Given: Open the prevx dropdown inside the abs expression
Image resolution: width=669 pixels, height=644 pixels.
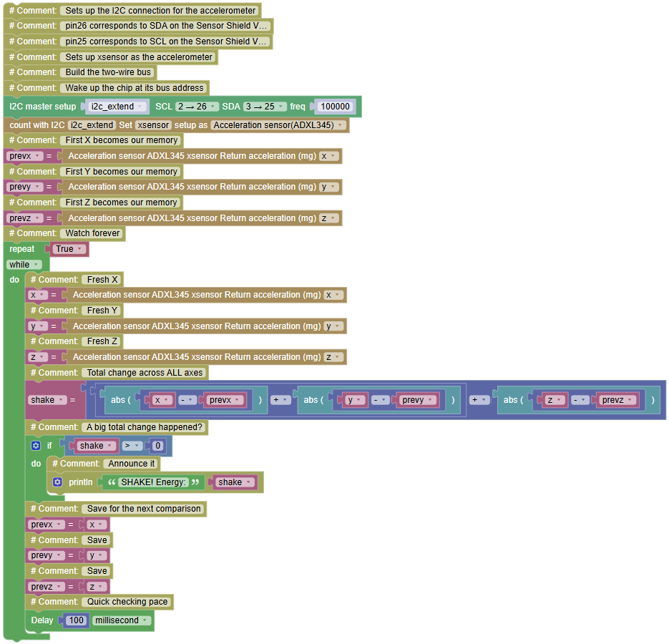Looking at the screenshot, I should (225, 400).
